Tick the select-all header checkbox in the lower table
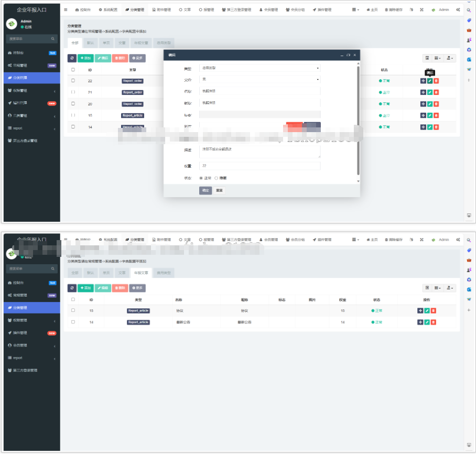476x454 pixels. point(73,300)
